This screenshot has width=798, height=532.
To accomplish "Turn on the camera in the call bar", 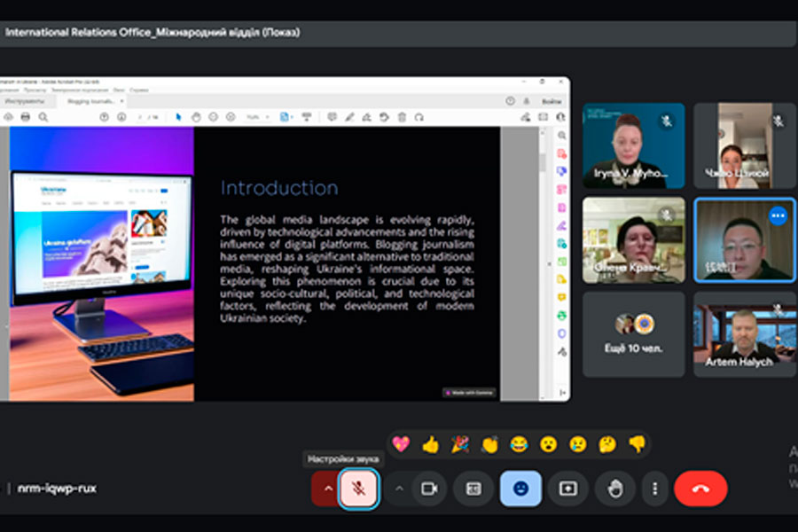I will (x=430, y=489).
